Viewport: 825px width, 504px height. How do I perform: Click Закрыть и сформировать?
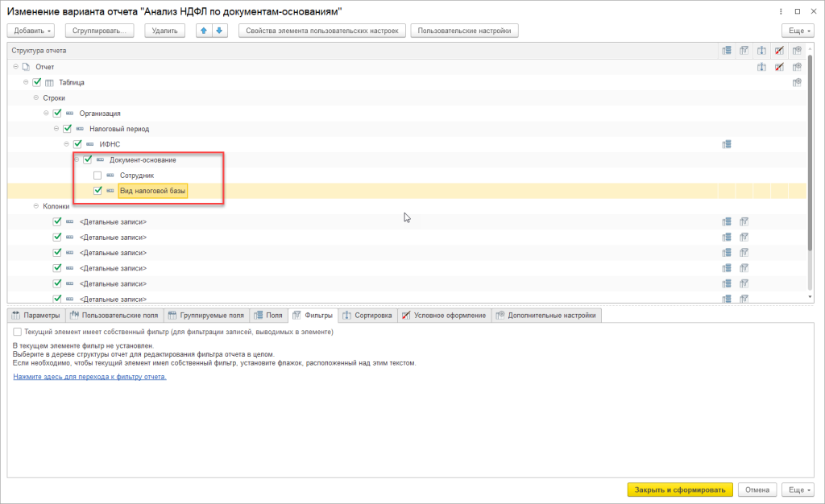click(680, 490)
